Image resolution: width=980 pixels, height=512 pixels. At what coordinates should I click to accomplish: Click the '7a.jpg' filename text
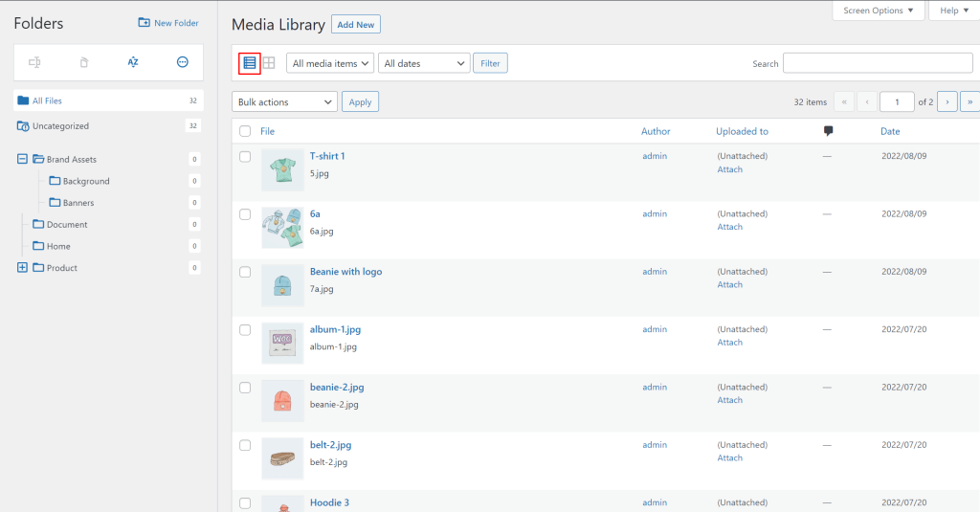tap(322, 289)
